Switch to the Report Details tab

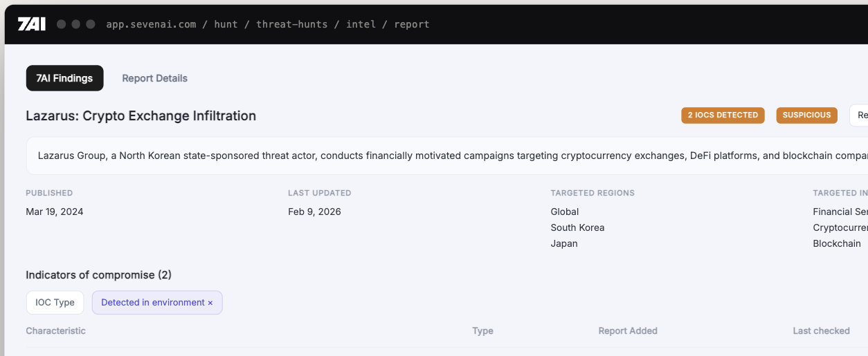pyautogui.click(x=154, y=78)
